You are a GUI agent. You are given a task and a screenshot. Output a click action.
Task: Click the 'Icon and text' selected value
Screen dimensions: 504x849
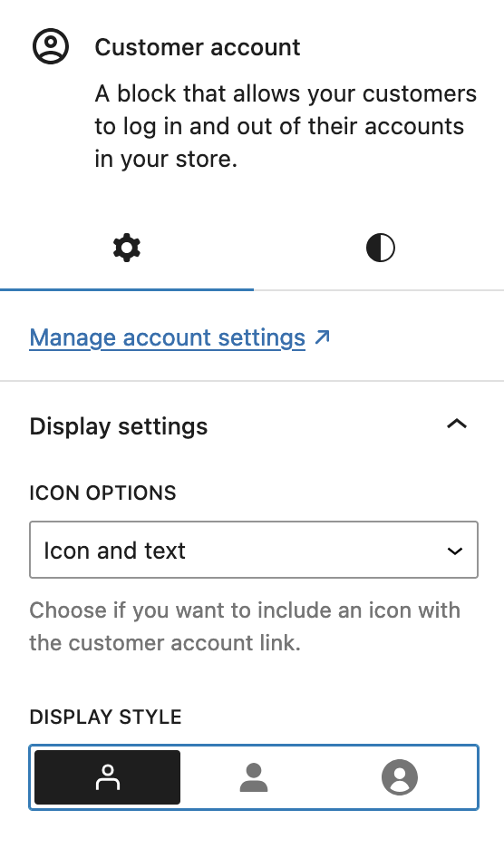tap(114, 551)
